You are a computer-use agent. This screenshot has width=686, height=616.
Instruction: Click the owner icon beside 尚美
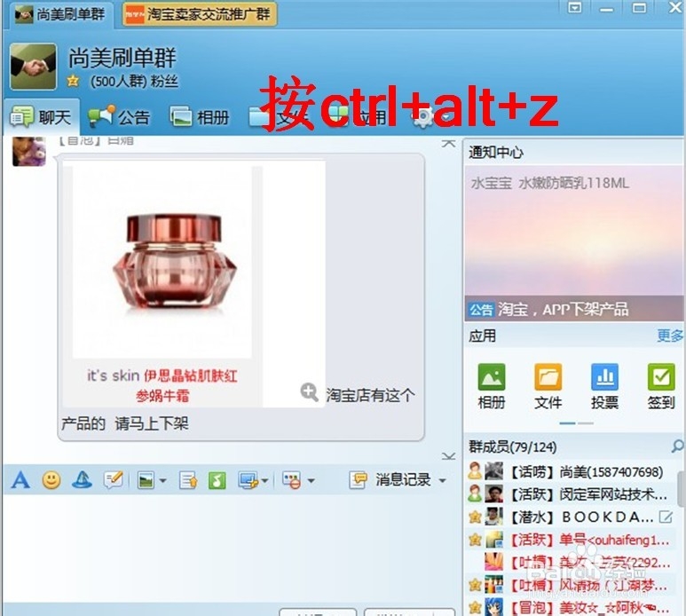pos(475,471)
